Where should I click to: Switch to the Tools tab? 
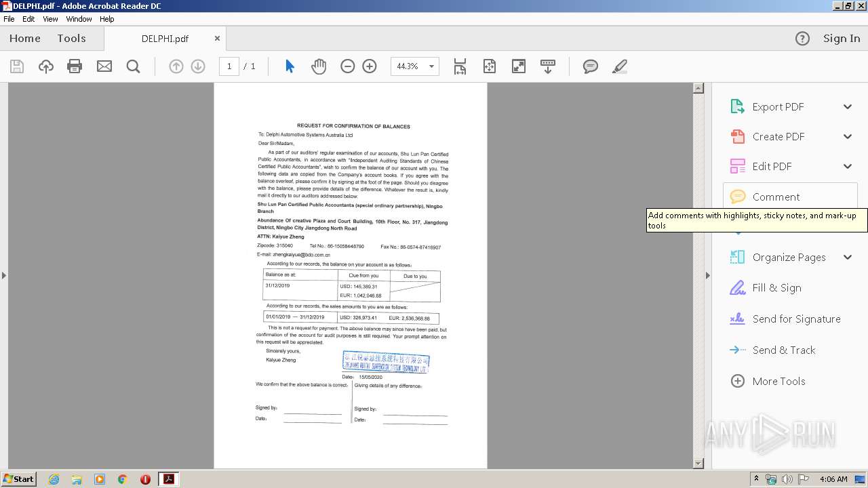pos(71,39)
